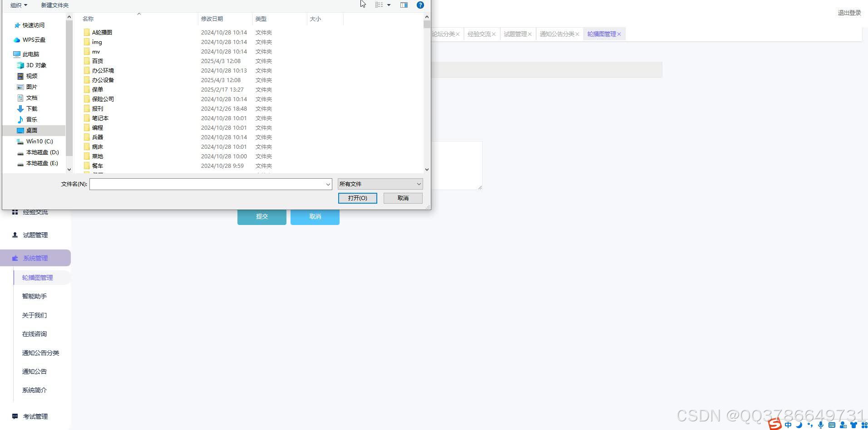Click 退出登录 link at top right
This screenshot has width=868, height=430.
[x=849, y=13]
